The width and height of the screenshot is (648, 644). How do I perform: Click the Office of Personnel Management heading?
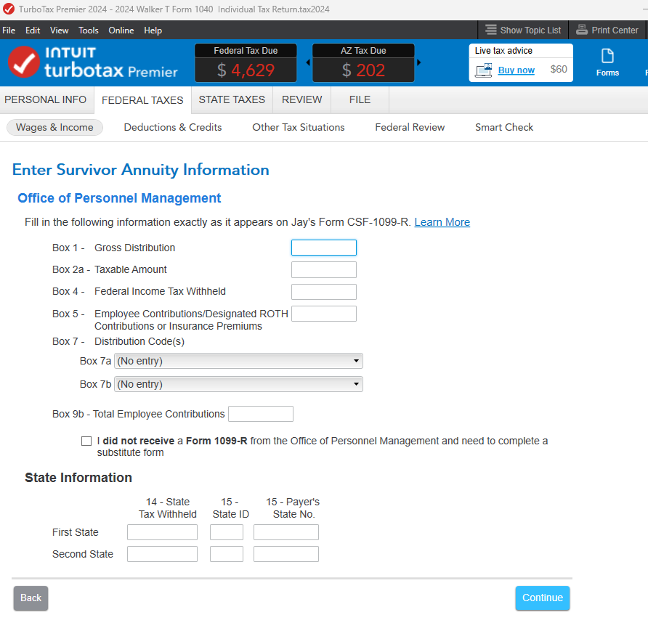click(x=119, y=198)
